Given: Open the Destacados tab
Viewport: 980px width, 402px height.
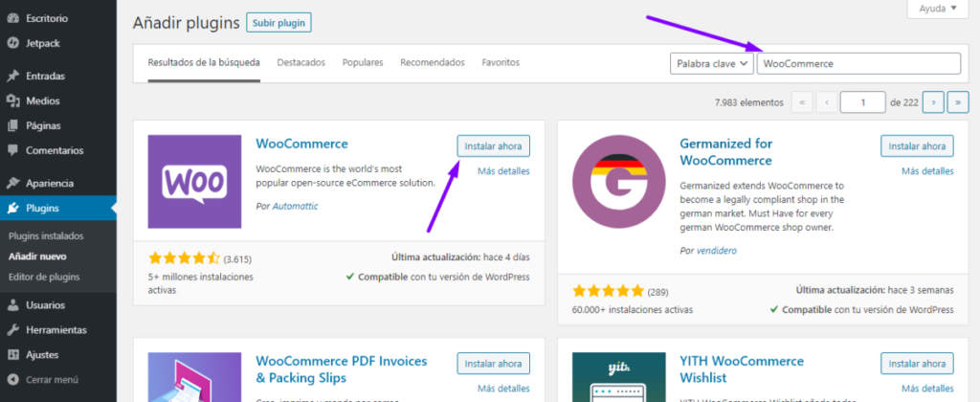Looking at the screenshot, I should (x=301, y=62).
